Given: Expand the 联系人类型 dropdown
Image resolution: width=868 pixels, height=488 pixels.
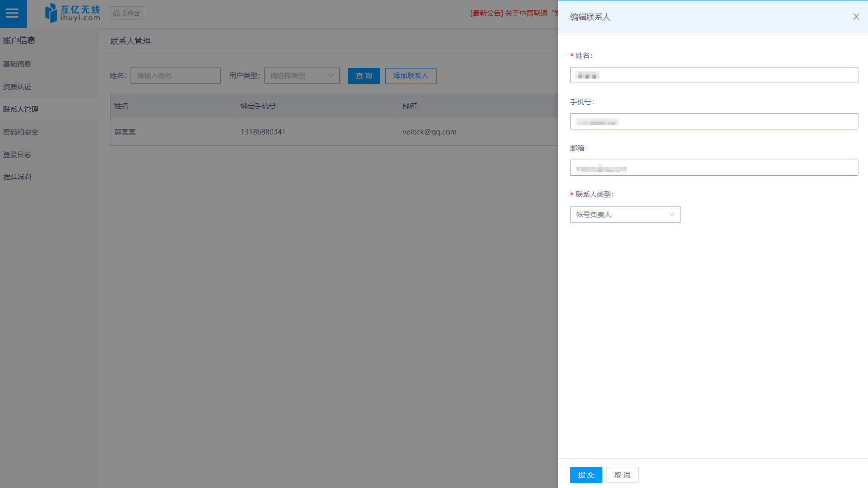Looking at the screenshot, I should pos(625,215).
